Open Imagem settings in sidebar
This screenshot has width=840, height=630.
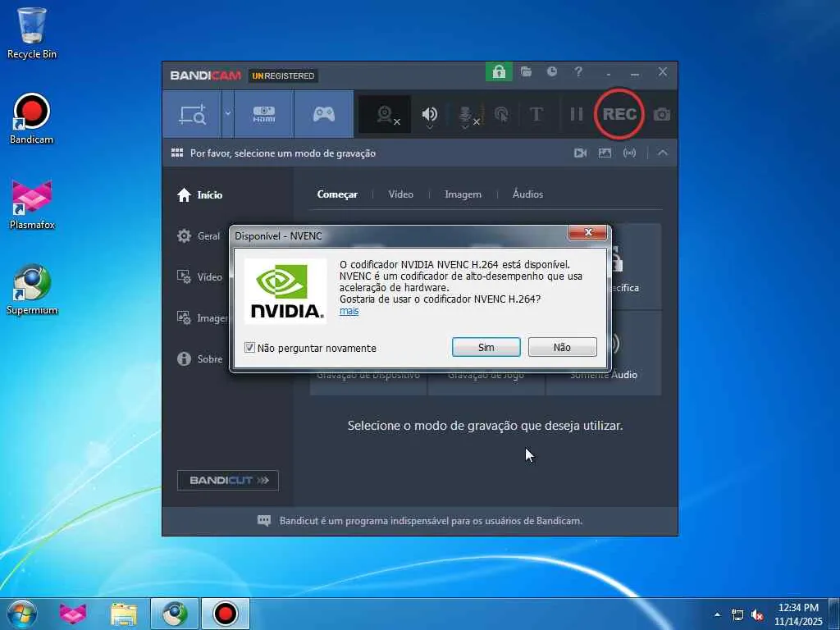(x=202, y=318)
